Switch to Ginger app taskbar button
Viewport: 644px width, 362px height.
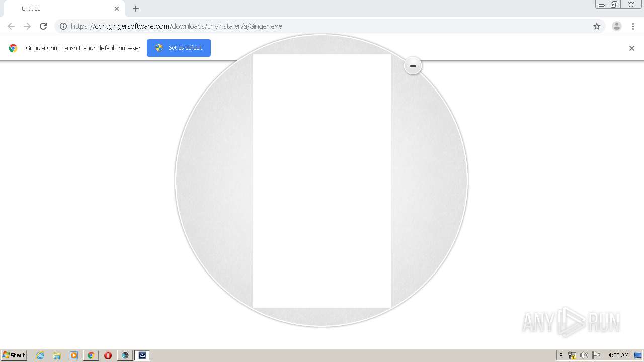(142, 355)
